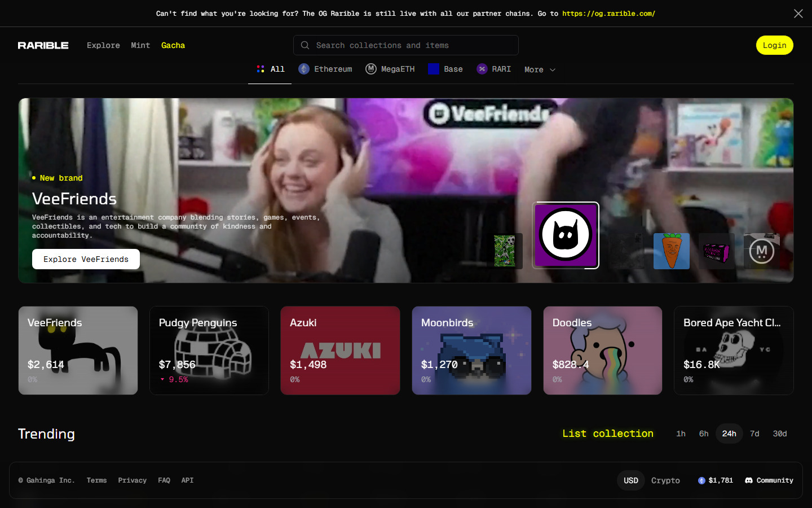This screenshot has width=812, height=508.
Task: Open the Gacha page
Action: (x=173, y=45)
